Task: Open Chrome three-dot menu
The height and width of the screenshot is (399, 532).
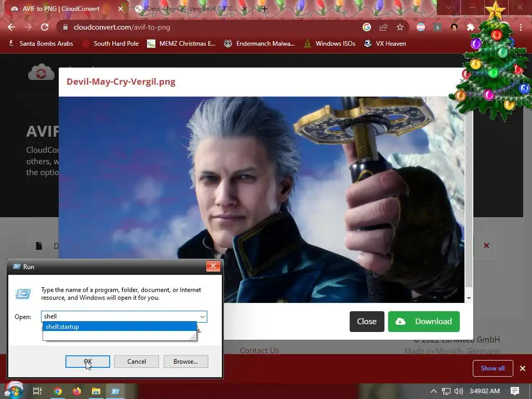Action: pyautogui.click(x=521, y=27)
